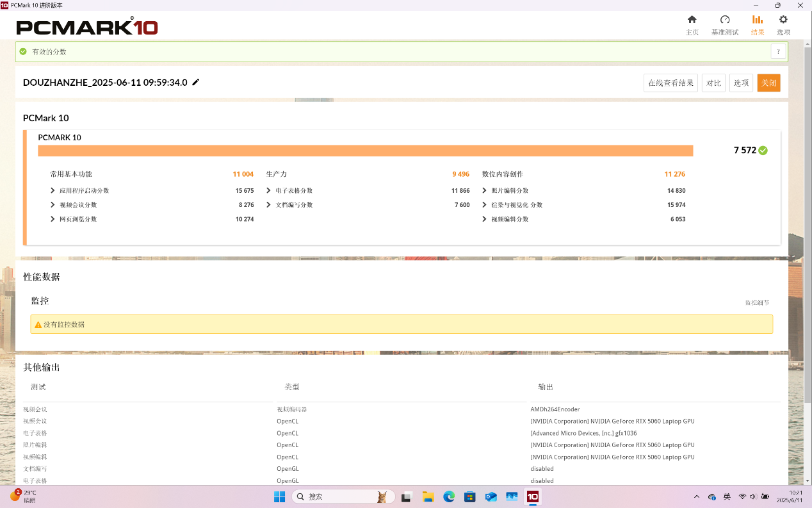
Task: Show hidden system tray icons
Action: click(697, 496)
